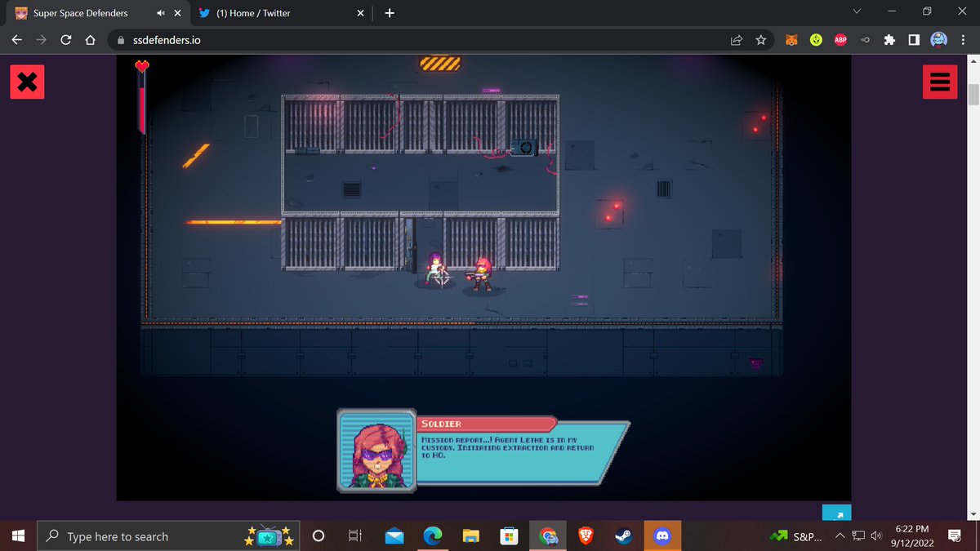
Task: Open Microsoft Store from the taskbar
Action: [509, 536]
